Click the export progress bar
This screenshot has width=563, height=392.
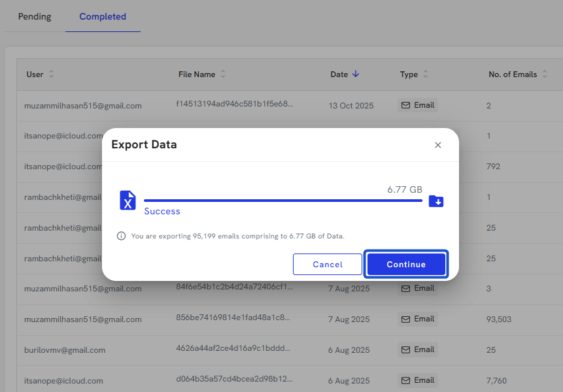point(282,201)
